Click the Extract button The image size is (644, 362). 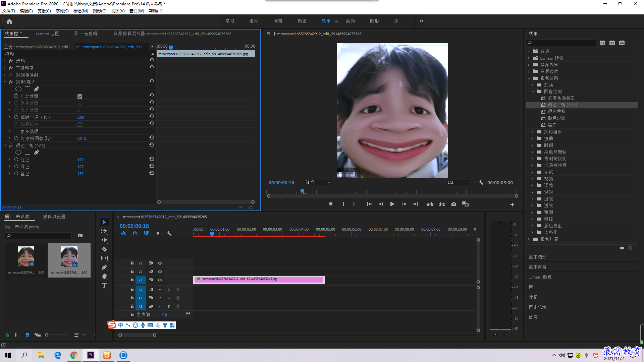click(442, 204)
